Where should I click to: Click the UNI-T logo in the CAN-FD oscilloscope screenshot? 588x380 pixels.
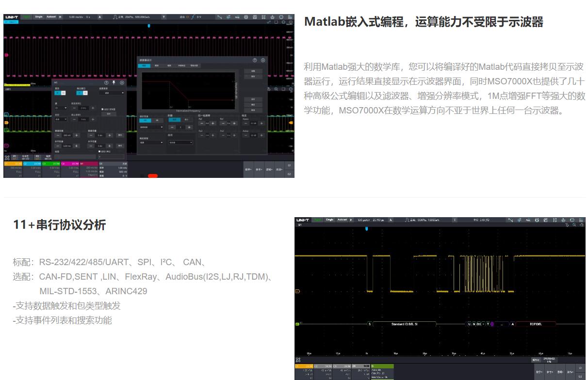[x=302, y=220]
